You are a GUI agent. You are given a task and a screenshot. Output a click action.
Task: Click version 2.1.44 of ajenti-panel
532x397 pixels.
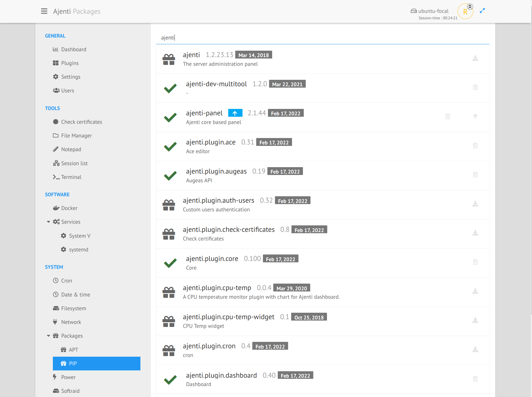tap(257, 113)
